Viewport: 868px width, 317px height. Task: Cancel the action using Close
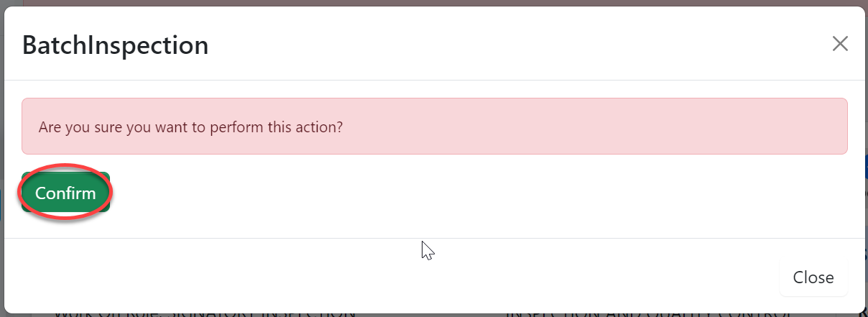point(813,277)
